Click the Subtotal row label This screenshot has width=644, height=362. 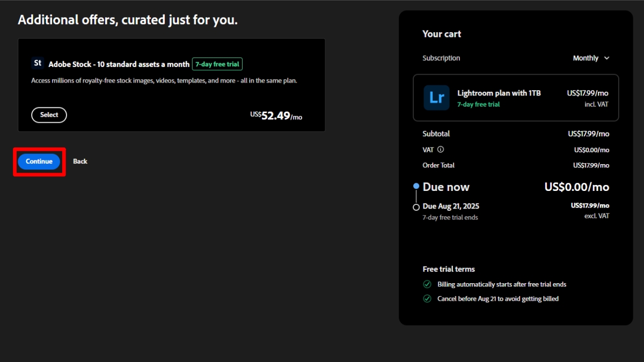(436, 134)
